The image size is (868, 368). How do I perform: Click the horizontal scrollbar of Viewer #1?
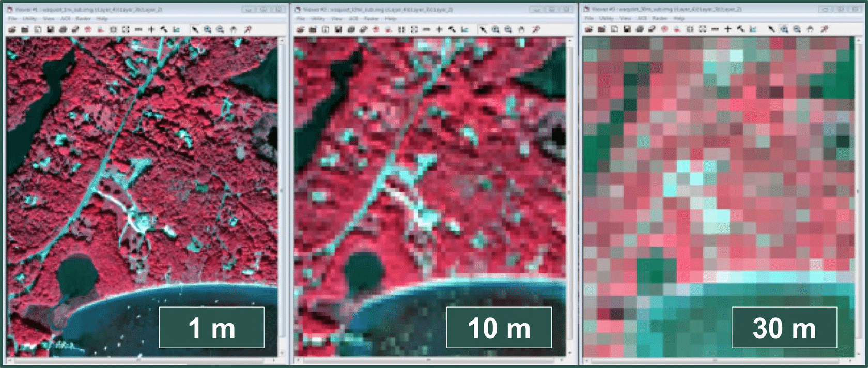143,359
